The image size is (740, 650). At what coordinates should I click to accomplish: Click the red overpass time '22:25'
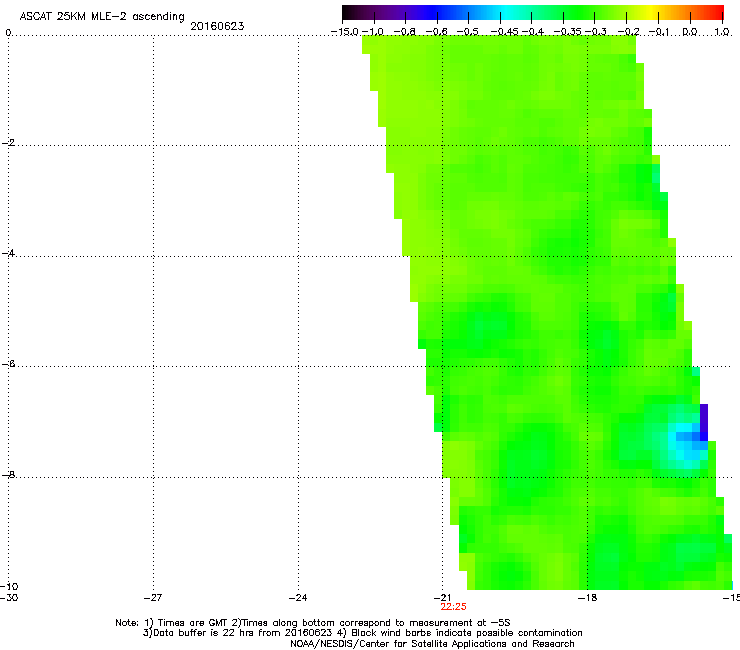pos(453,607)
